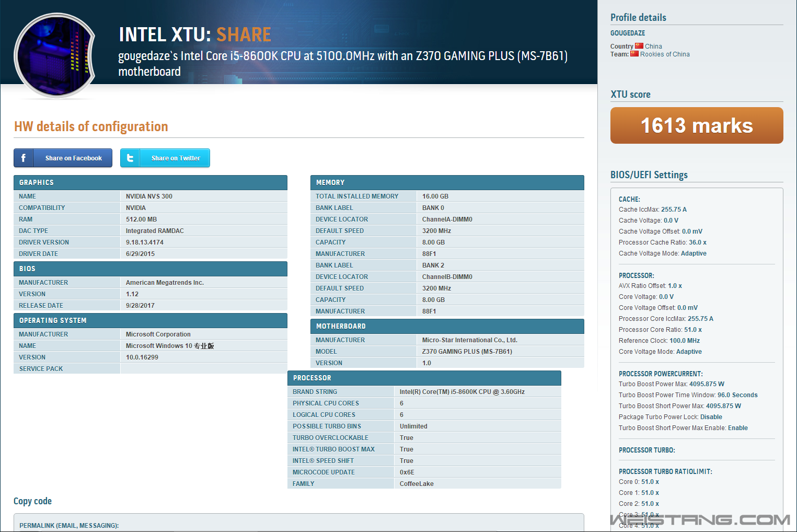The height and width of the screenshot is (532, 797).
Task: Select Possible Turbo Bins Unlimited value
Action: pos(413,426)
